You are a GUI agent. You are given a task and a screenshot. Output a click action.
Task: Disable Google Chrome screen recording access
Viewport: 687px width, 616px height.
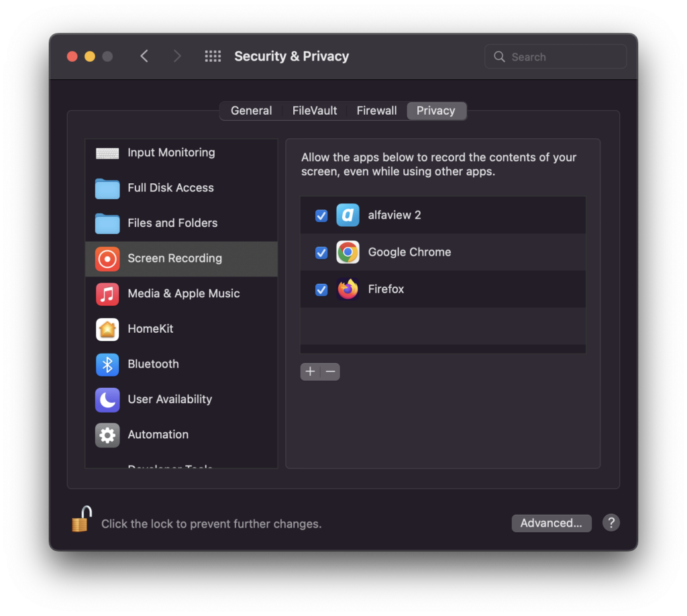coord(321,252)
